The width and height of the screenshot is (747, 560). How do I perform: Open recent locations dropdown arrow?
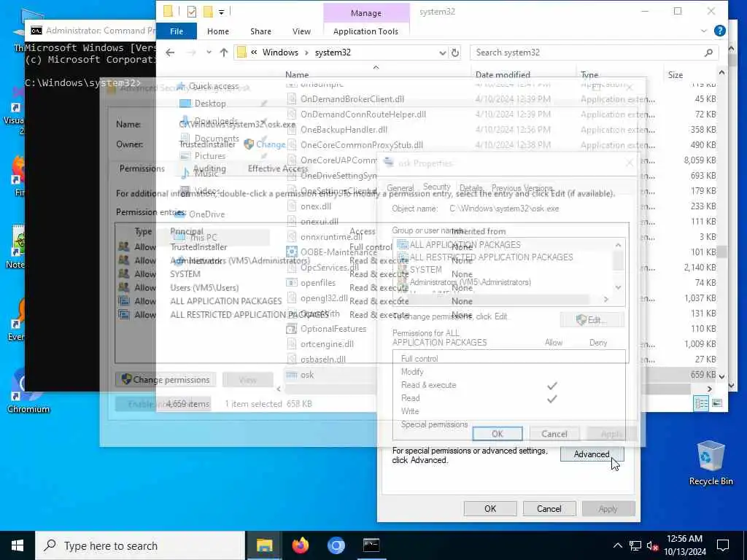coord(209,52)
